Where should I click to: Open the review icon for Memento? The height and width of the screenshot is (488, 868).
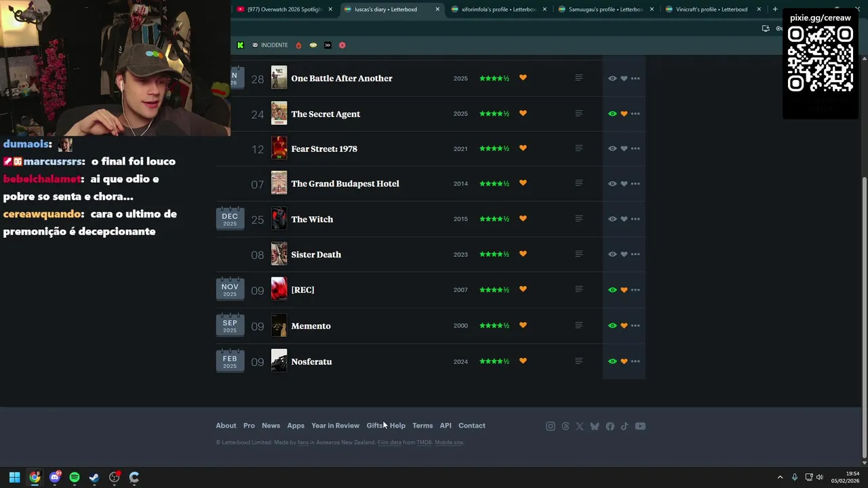[578, 325]
